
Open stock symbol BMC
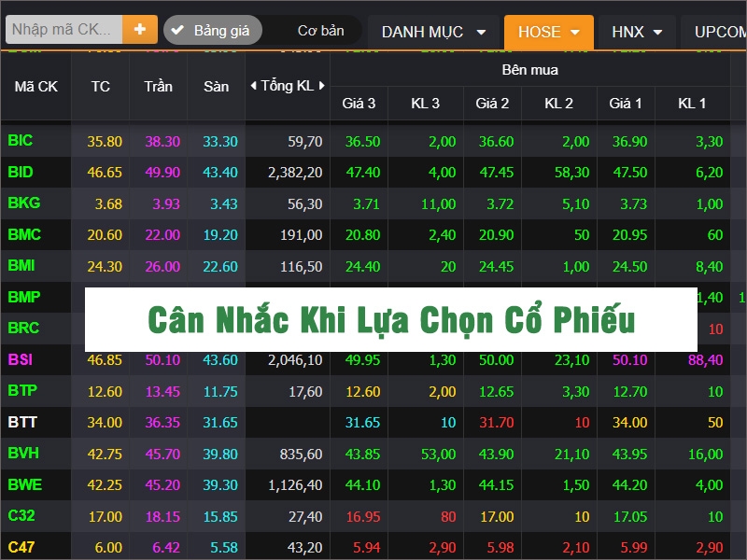(x=24, y=235)
